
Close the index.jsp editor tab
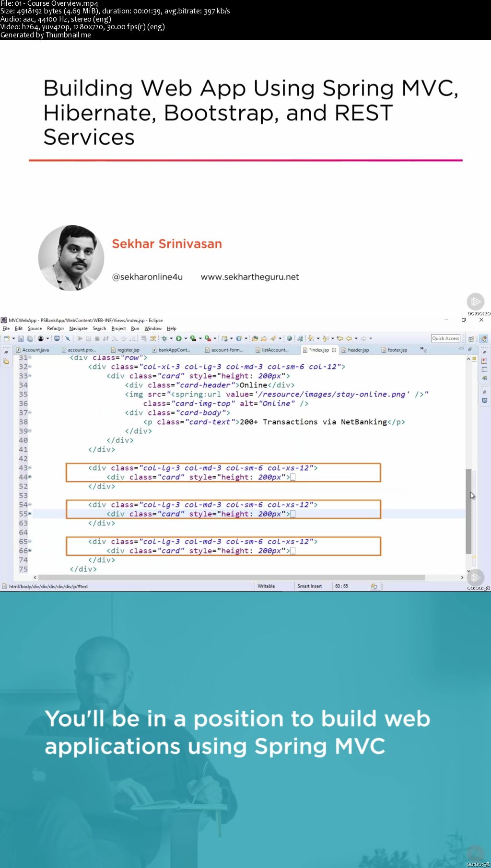click(334, 350)
